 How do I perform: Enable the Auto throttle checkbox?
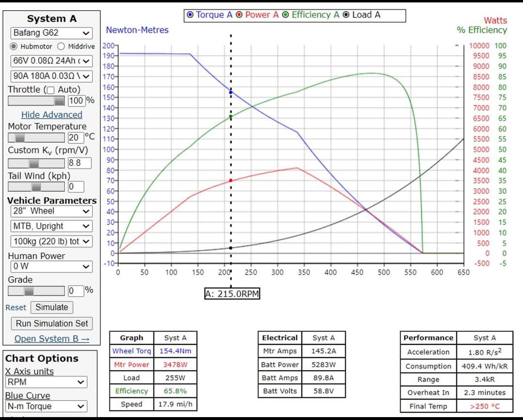click(51, 90)
